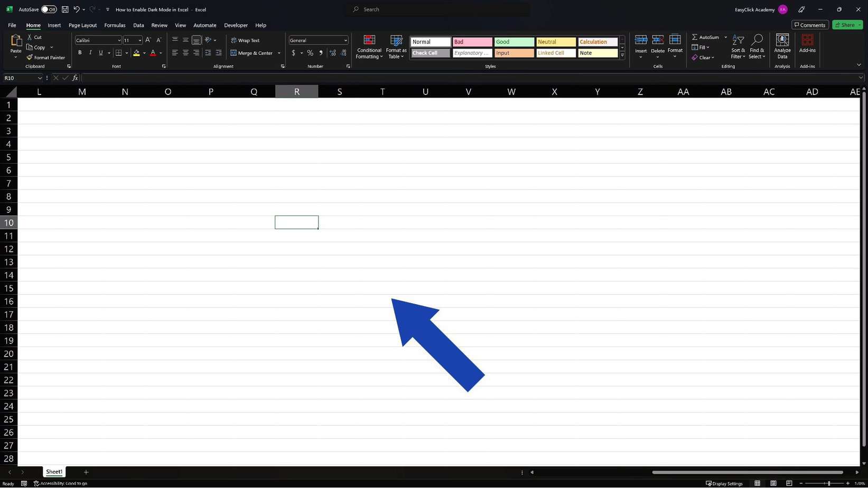
Task: Expand the Merge & Center options
Action: click(x=279, y=53)
